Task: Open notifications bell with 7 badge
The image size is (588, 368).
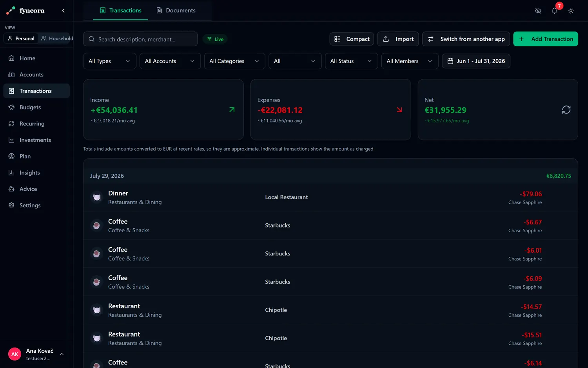Action: pyautogui.click(x=554, y=11)
